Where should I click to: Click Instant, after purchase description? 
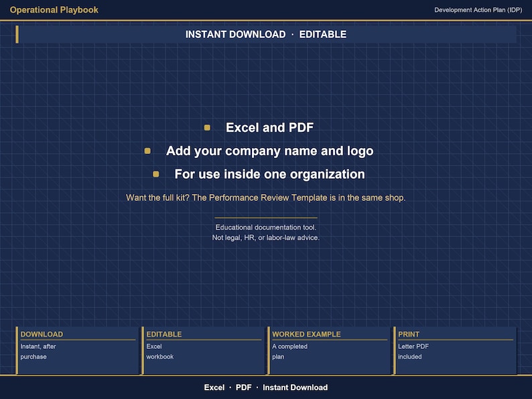point(38,351)
